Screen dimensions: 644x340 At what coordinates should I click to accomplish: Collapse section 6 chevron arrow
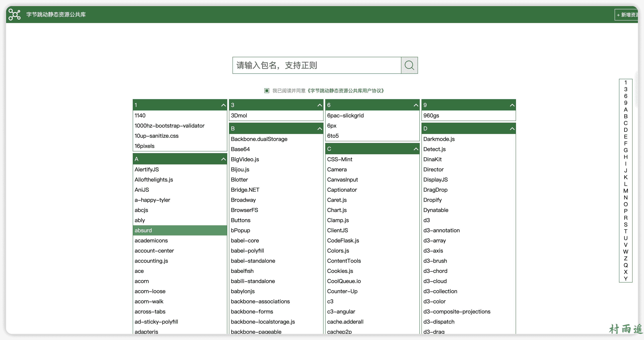pyautogui.click(x=416, y=105)
